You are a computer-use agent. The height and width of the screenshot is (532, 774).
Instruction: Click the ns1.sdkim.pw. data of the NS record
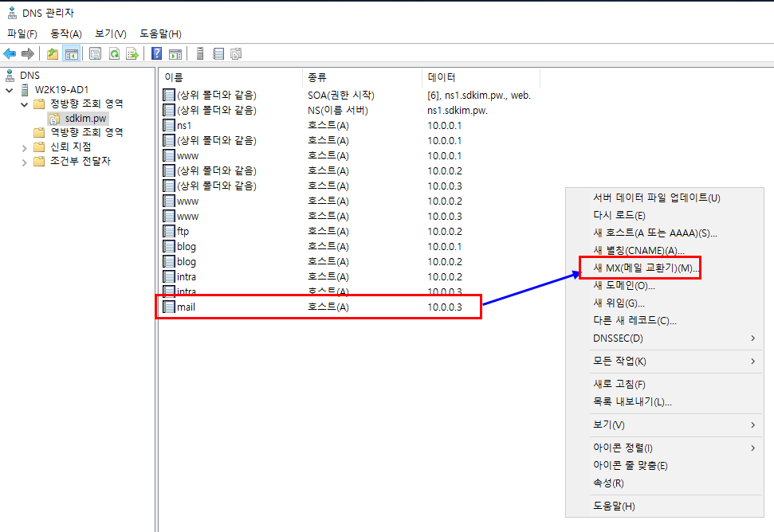pos(458,111)
